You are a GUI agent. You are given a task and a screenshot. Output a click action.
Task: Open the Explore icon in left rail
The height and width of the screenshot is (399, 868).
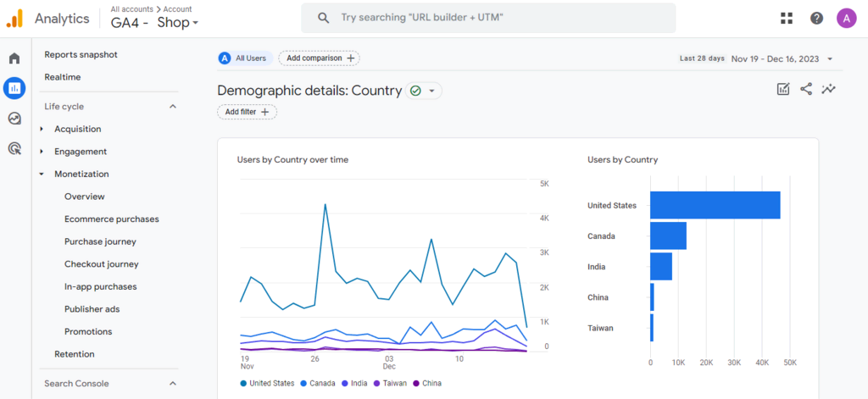tap(14, 119)
